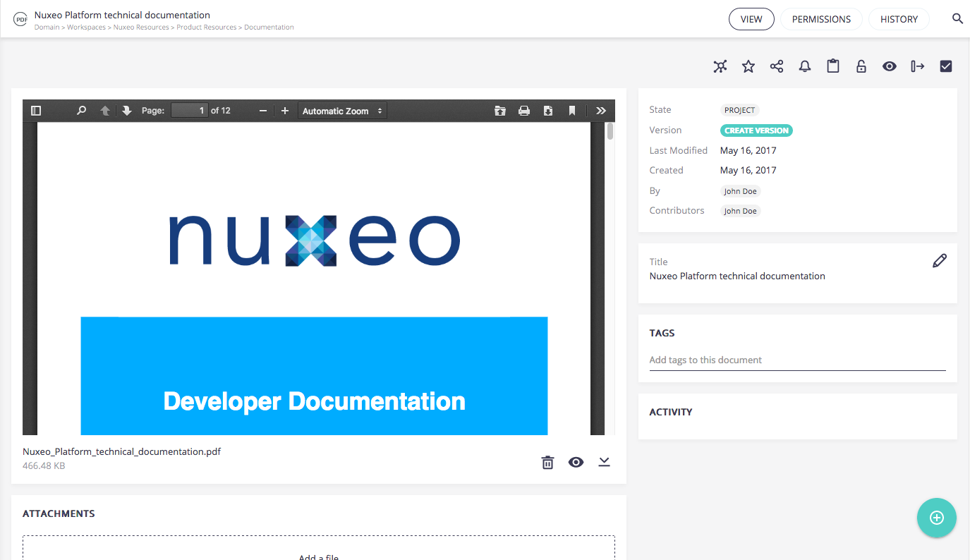The image size is (970, 560).
Task: Download the PDF from the viewer toolbar
Action: [548, 111]
